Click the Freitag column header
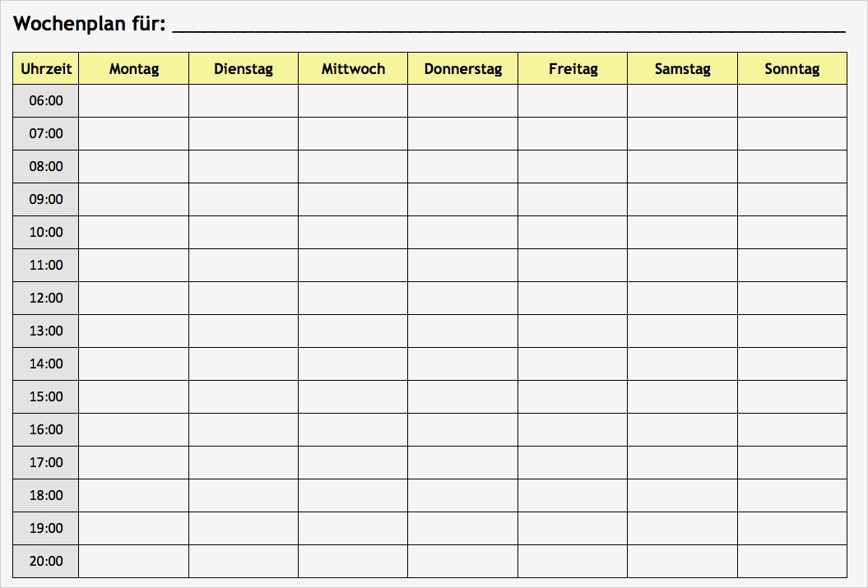Screen dimensions: 868x588 point(573,69)
